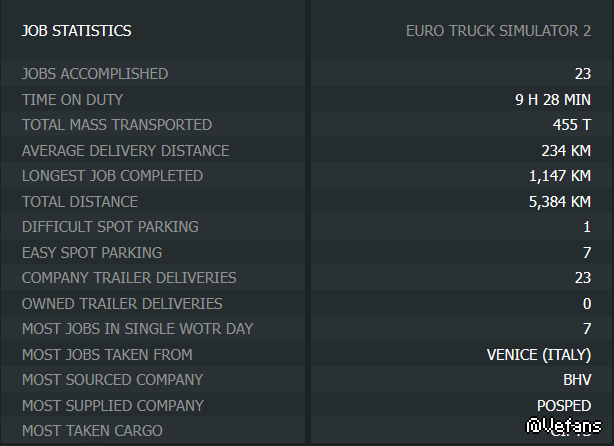Click the Average Delivery Distance label
Screen dimensions: 614x446
pyautogui.click(x=125, y=151)
